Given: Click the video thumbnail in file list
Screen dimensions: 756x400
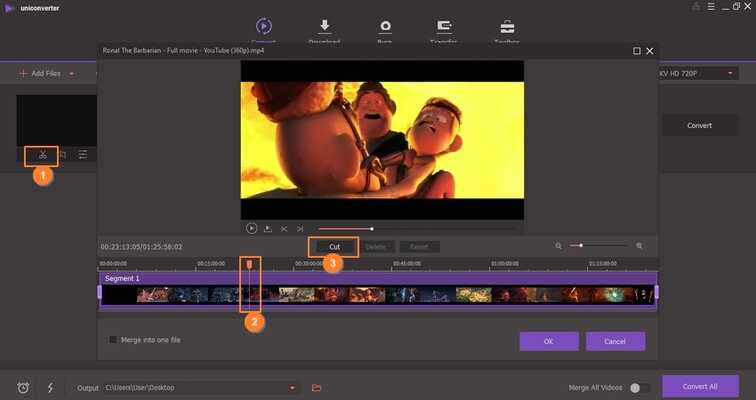Looking at the screenshot, I should pos(57,120).
